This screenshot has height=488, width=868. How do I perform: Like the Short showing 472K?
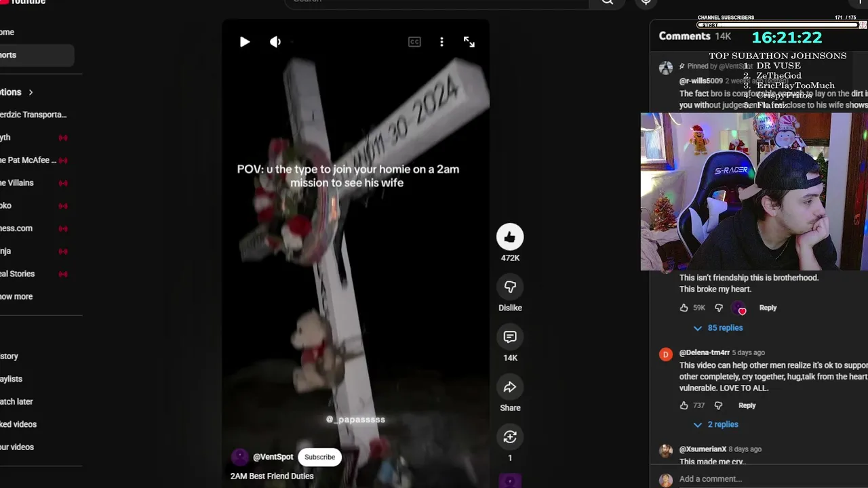pyautogui.click(x=510, y=237)
